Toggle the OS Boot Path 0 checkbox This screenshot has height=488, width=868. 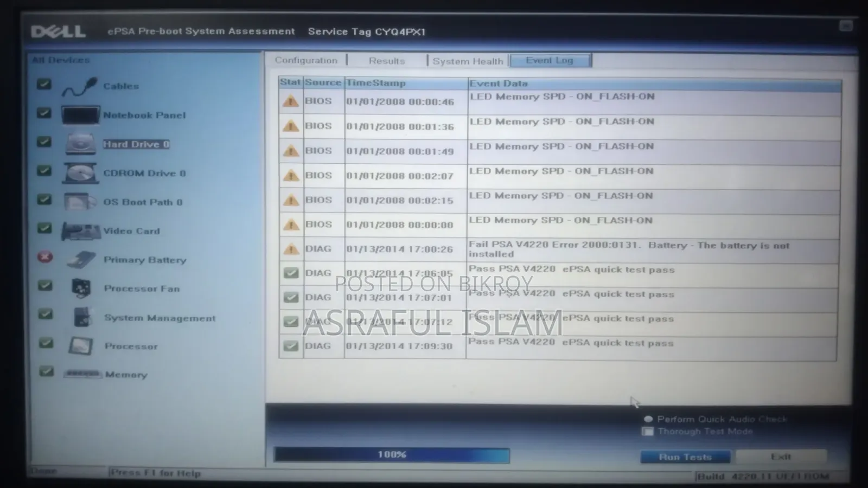pyautogui.click(x=44, y=200)
